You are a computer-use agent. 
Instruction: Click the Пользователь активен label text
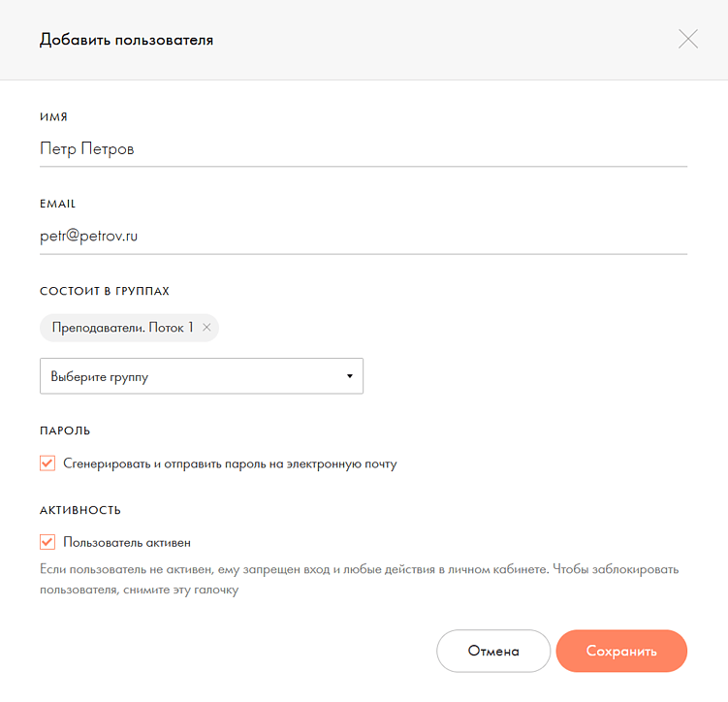click(134, 542)
